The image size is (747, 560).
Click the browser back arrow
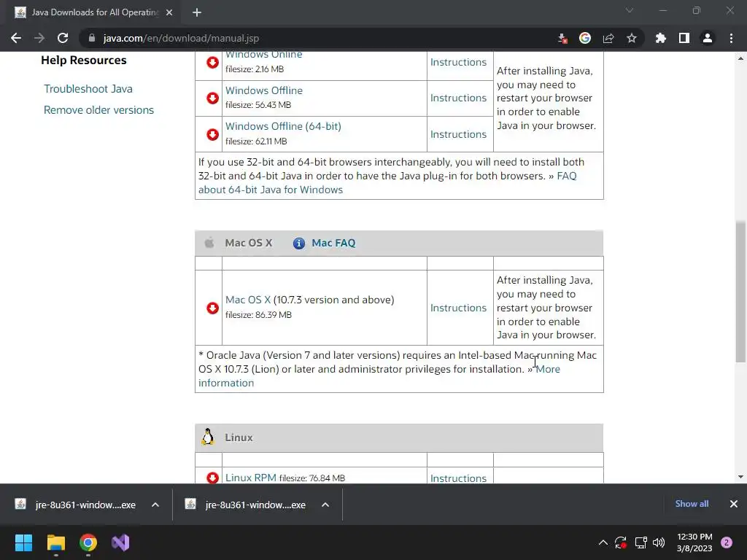pyautogui.click(x=16, y=38)
